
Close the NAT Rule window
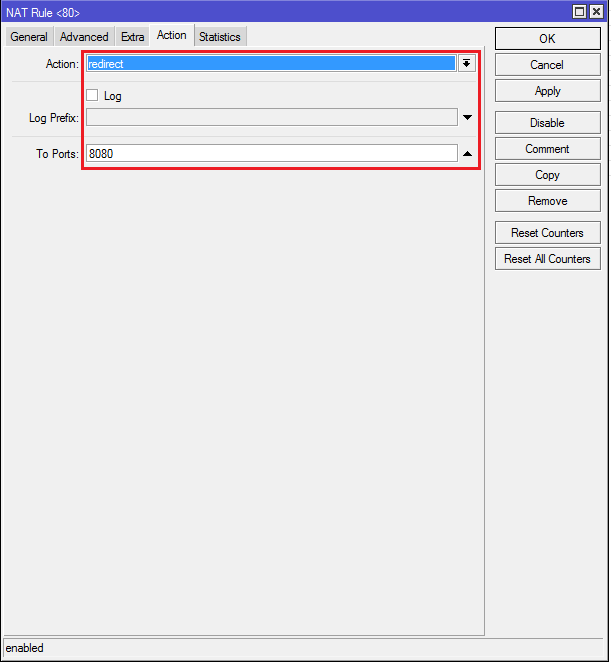[x=597, y=11]
